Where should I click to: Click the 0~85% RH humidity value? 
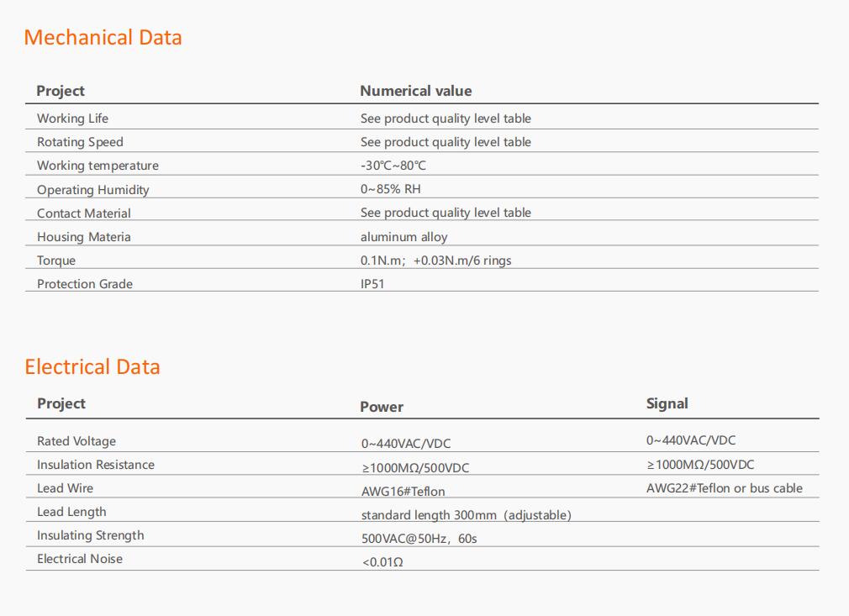[x=390, y=189]
